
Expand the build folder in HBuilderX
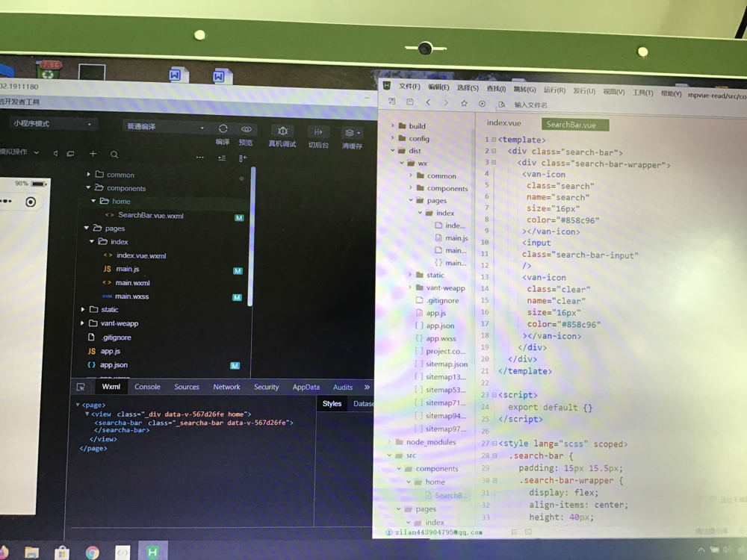point(393,125)
